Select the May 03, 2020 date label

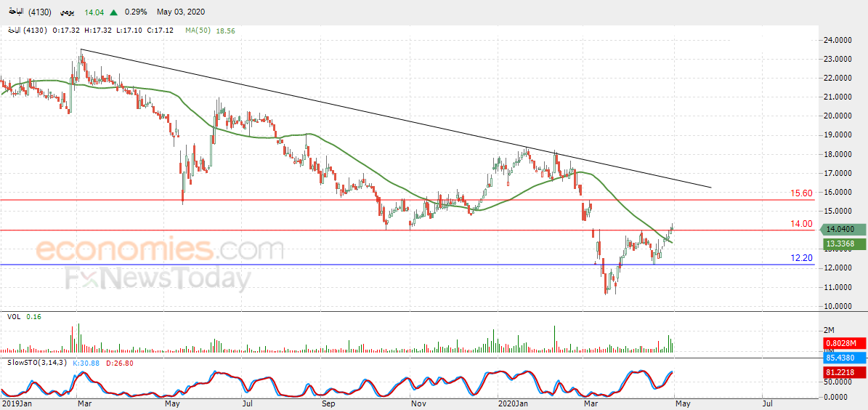click(179, 12)
